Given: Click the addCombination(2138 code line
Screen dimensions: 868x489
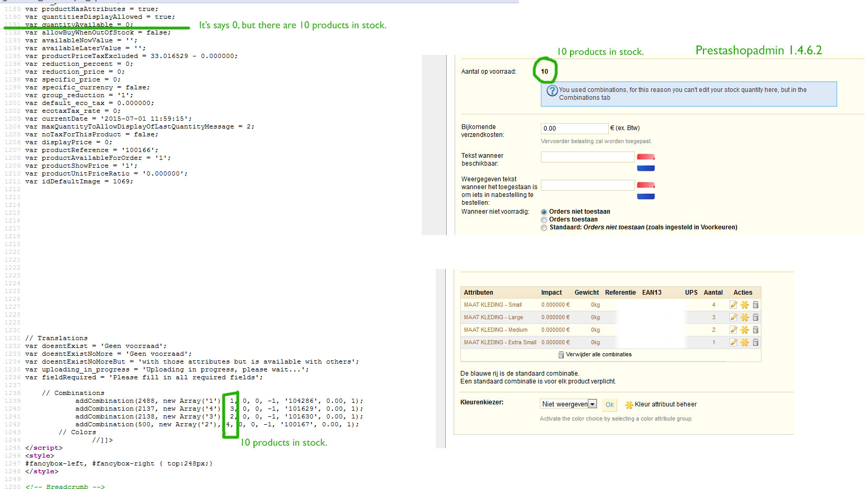Looking at the screenshot, I should click(219, 416).
